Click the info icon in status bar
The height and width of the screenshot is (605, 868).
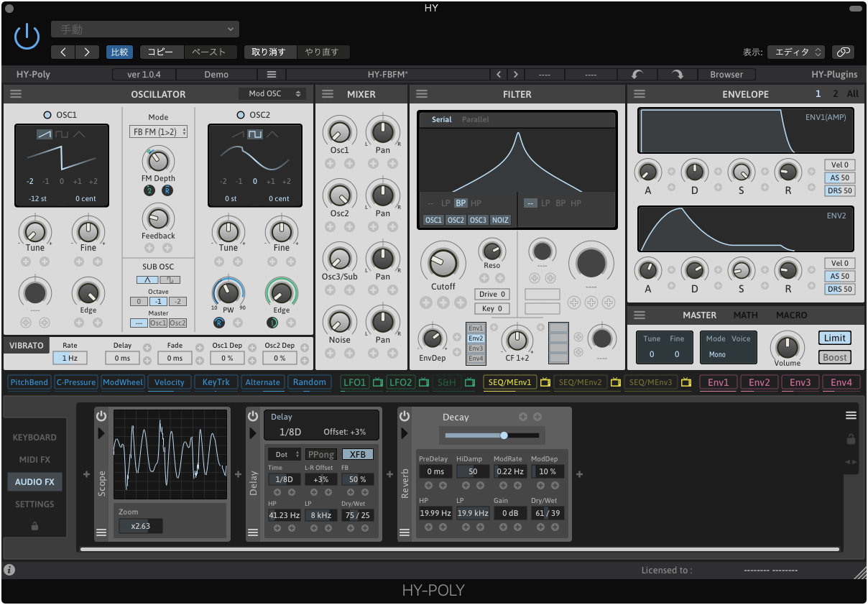(9, 570)
